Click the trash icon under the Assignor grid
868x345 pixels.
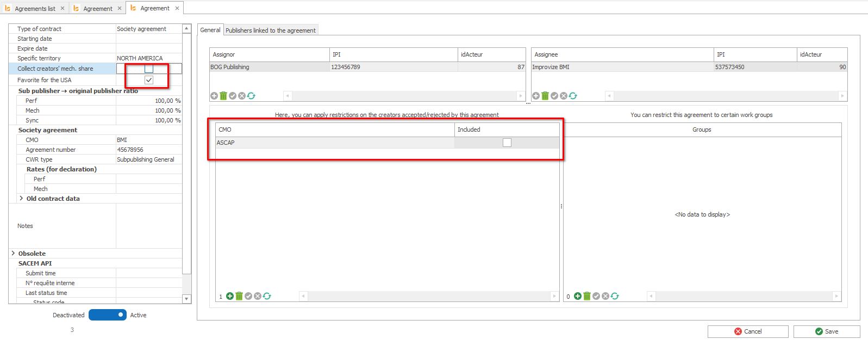(223, 96)
